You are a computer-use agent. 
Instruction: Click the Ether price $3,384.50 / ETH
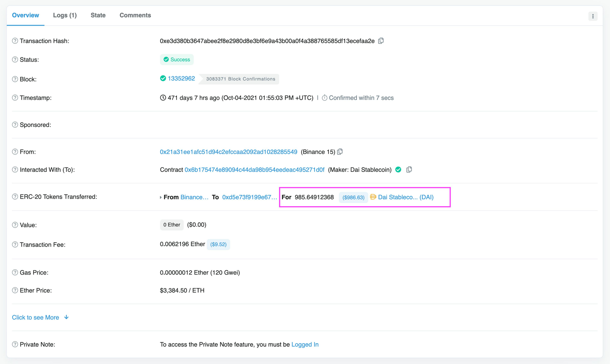pos(182,290)
